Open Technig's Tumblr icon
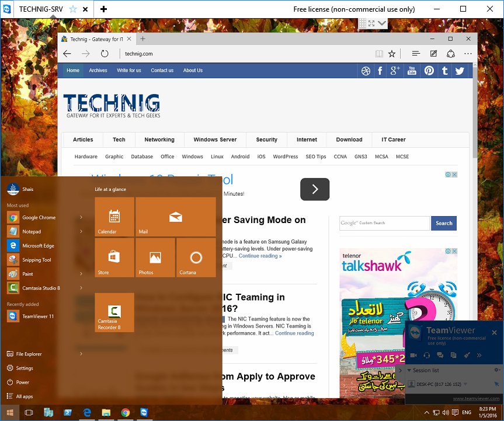 [445, 71]
